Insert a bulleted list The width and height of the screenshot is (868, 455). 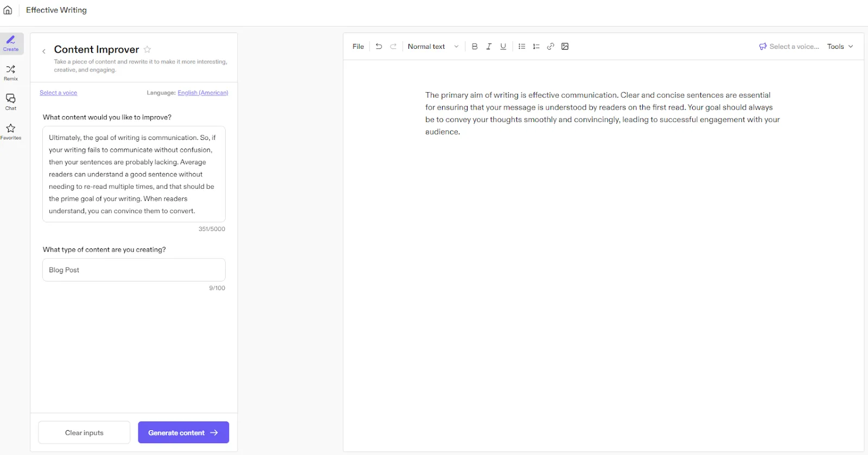tap(522, 47)
